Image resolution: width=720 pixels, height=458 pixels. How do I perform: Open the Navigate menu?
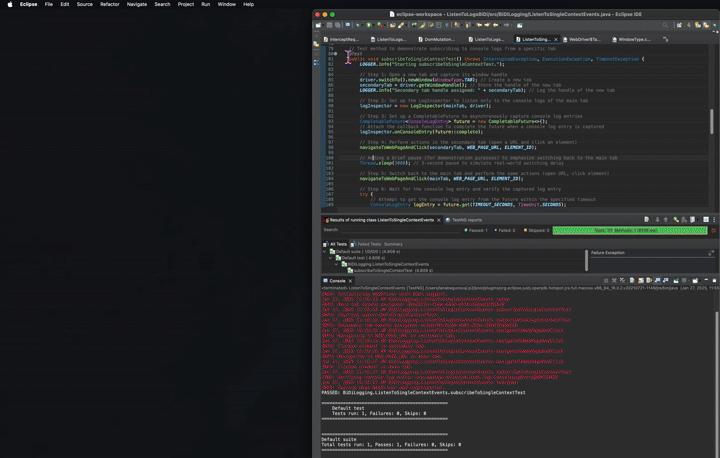coord(136,4)
